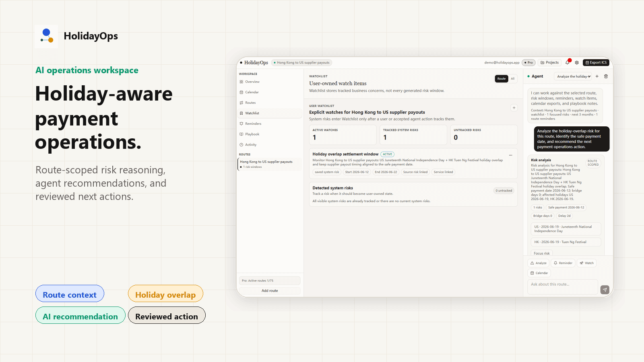Click the Analyze quick action button
Viewport: 644px width, 362px height.
tap(539, 263)
